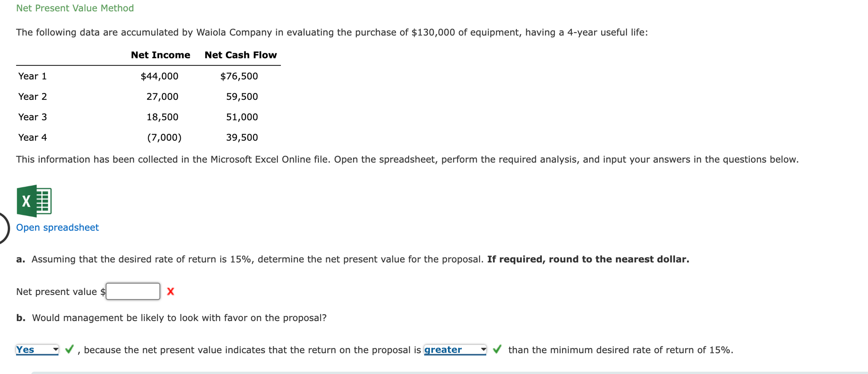Click the Net Present Value Method heading
The width and height of the screenshot is (868, 374).
tap(75, 8)
